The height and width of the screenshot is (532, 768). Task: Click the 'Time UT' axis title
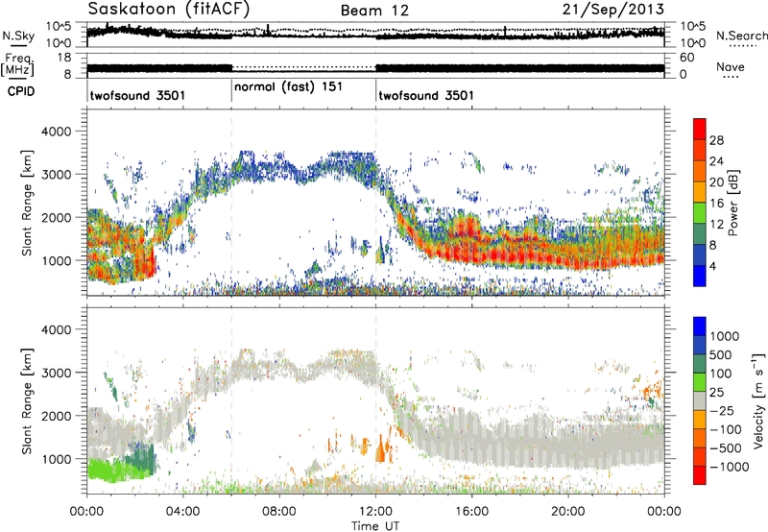coord(375,526)
